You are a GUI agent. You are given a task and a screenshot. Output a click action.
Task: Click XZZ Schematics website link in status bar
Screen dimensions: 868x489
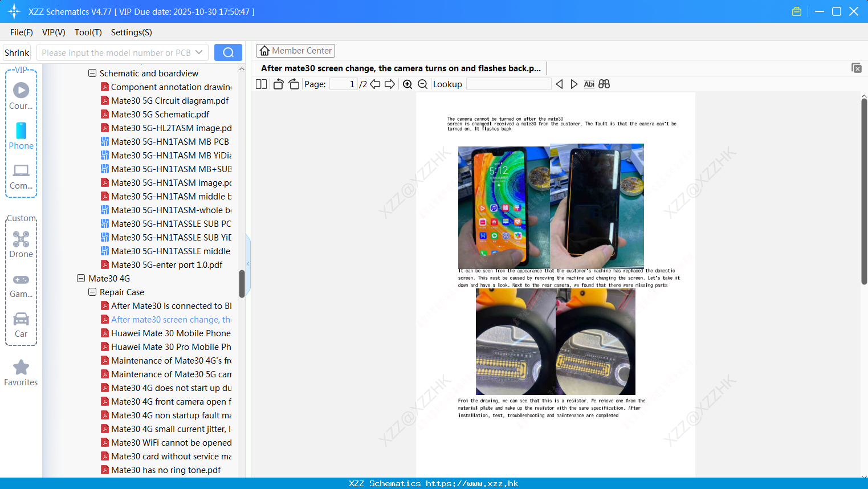434,483
